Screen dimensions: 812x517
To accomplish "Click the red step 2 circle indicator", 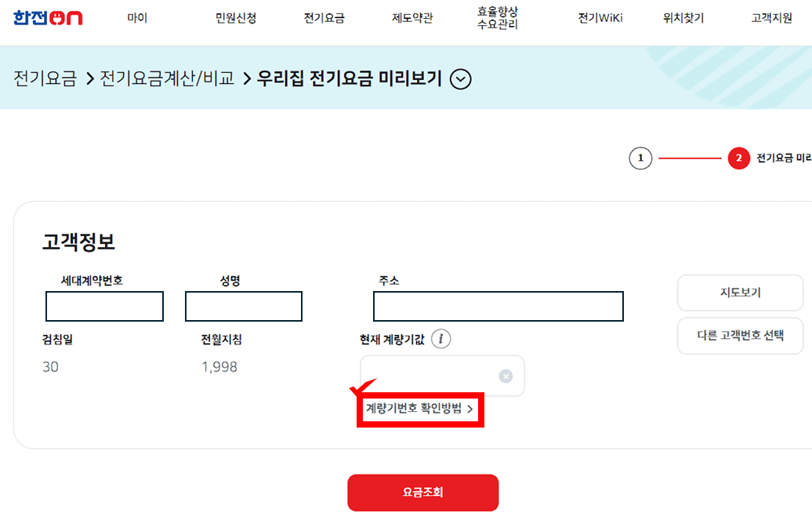I will tap(738, 158).
